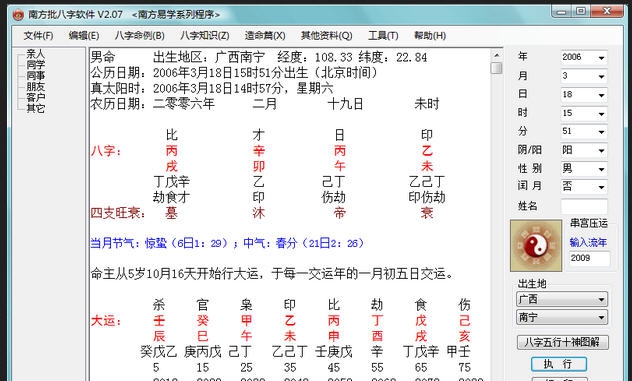Click the red 辛 month stem character

(259, 151)
